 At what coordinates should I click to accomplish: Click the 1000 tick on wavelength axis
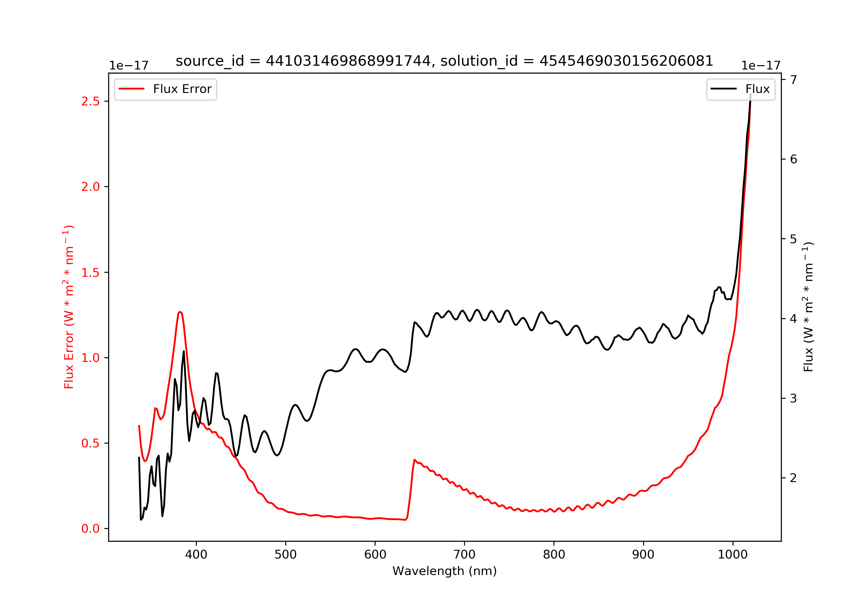click(x=733, y=555)
